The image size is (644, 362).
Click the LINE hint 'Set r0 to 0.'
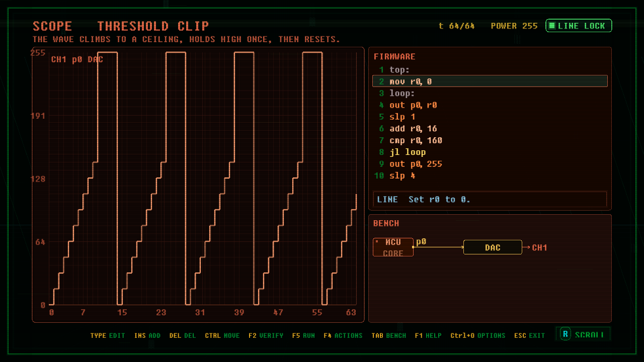pyautogui.click(x=490, y=200)
